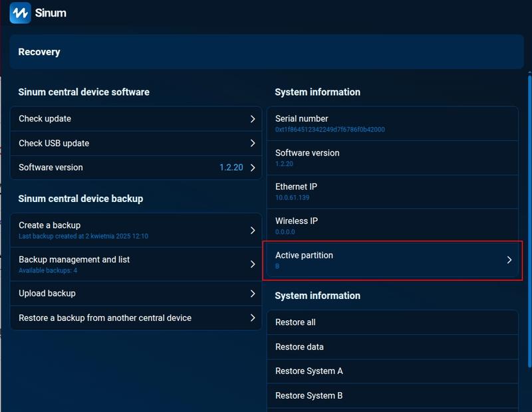Open Upload backup

coord(136,293)
